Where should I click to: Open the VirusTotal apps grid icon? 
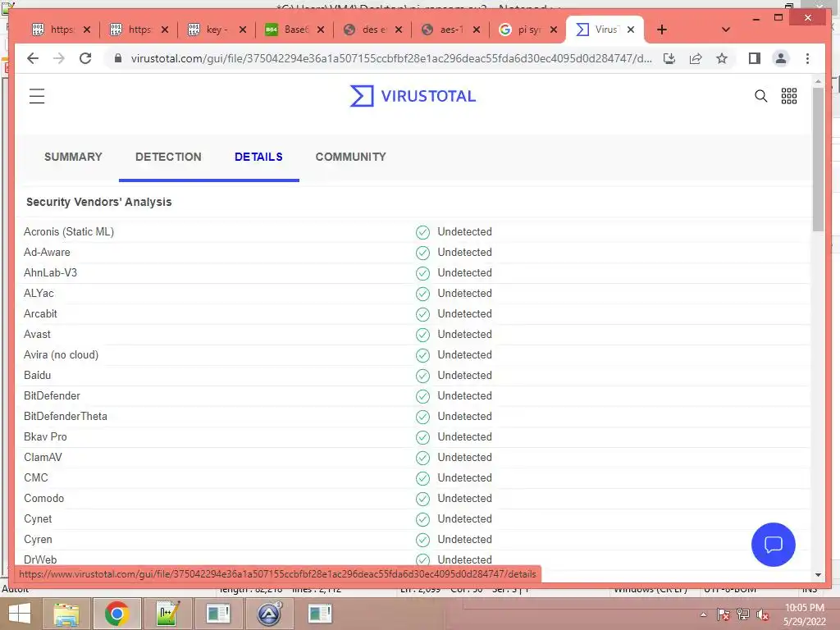(x=789, y=96)
